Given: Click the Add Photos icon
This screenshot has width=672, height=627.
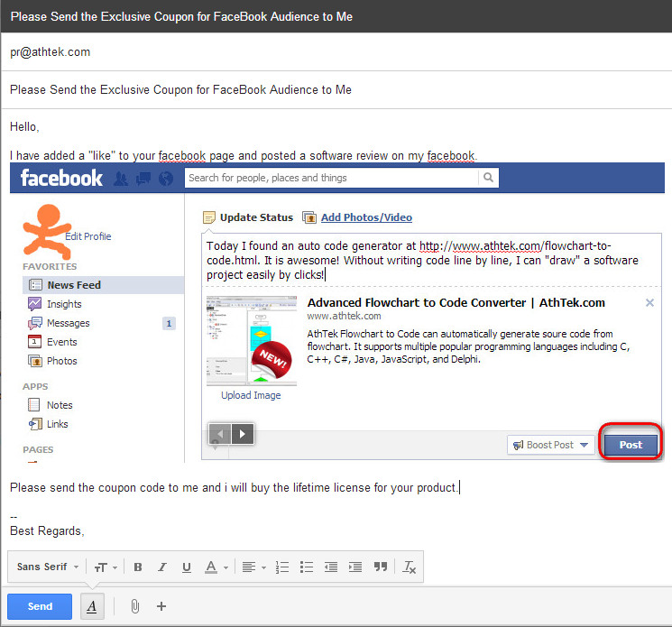Looking at the screenshot, I should 309,217.
